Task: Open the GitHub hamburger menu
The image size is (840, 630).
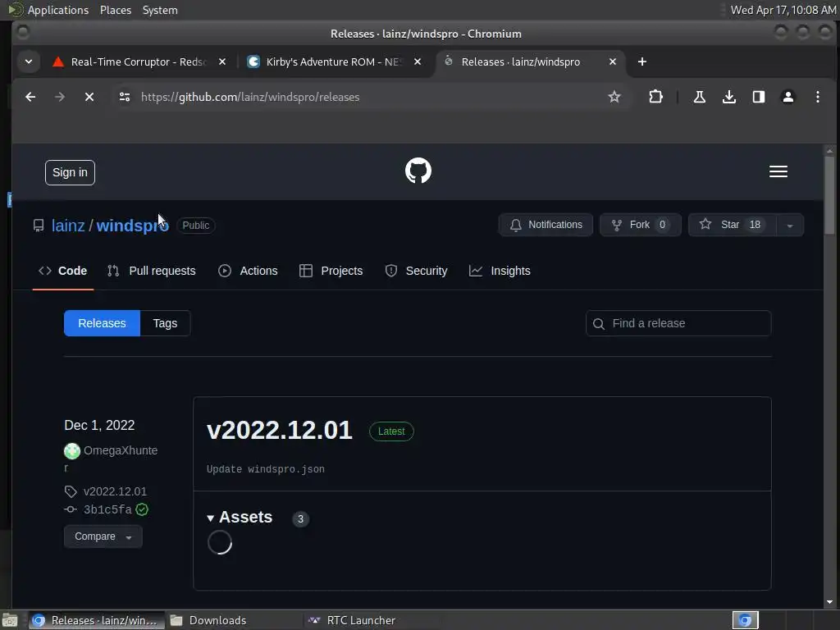Action: click(778, 171)
